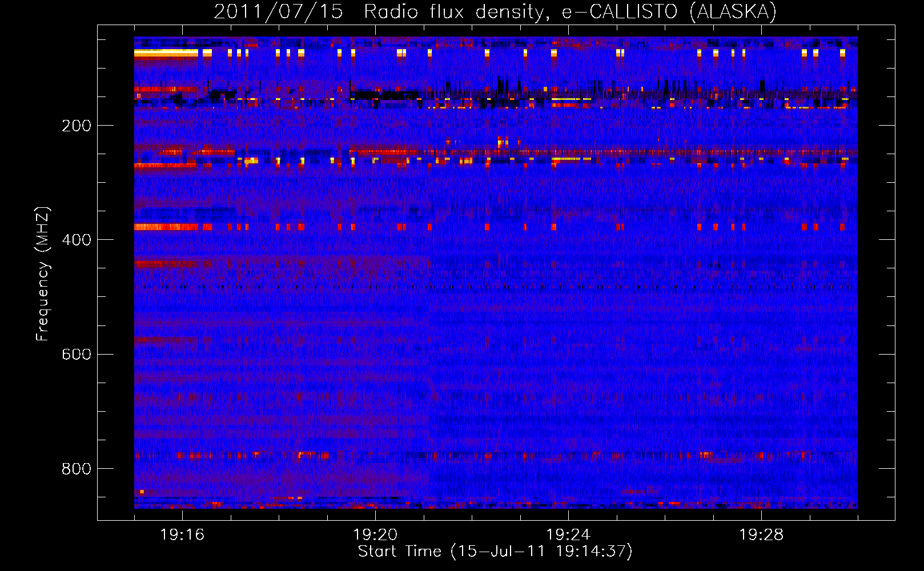Click the 19:20 time tick label
Image resolution: width=924 pixels, height=571 pixels.
375,535
